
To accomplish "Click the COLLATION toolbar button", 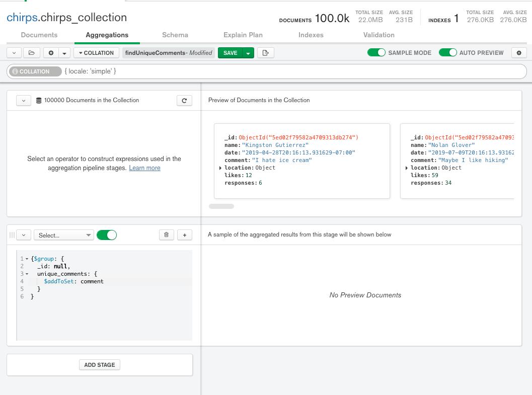I will [96, 53].
